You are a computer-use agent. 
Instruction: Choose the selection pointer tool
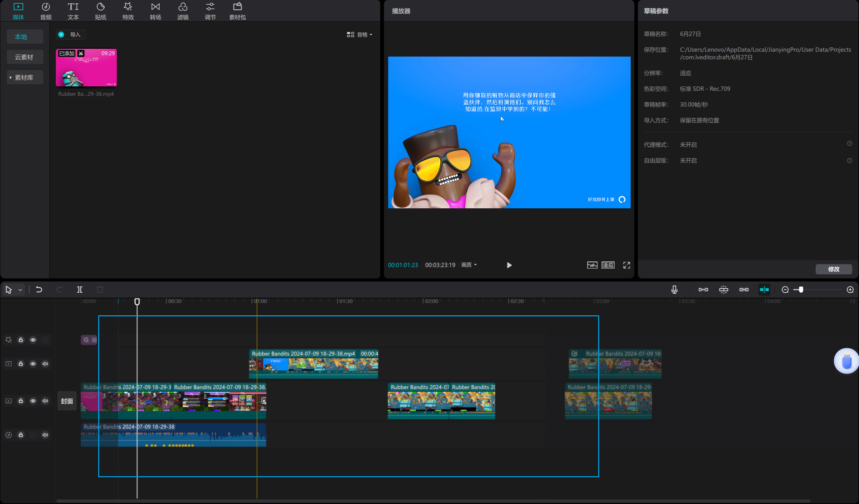tap(8, 290)
